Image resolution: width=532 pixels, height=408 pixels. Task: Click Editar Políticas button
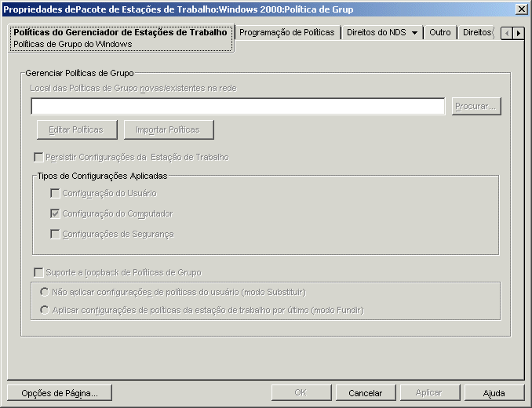[77, 129]
